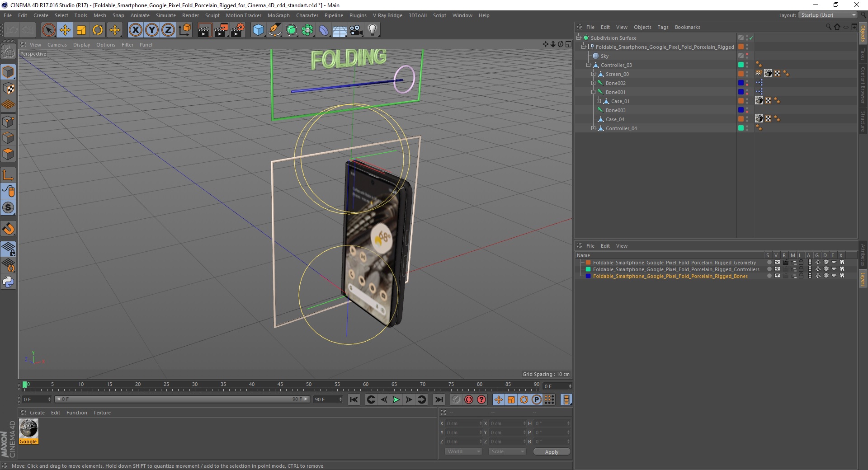Viewport: 868px width, 470px height.
Task: Add a Camera object
Action: (356, 30)
